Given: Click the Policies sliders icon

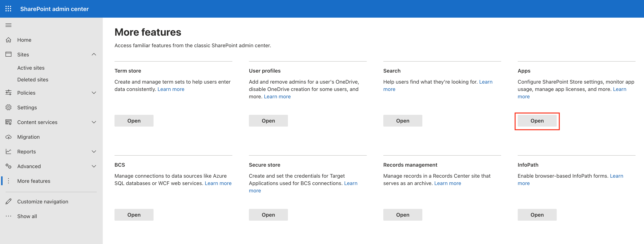Looking at the screenshot, I should pyautogui.click(x=8, y=93).
